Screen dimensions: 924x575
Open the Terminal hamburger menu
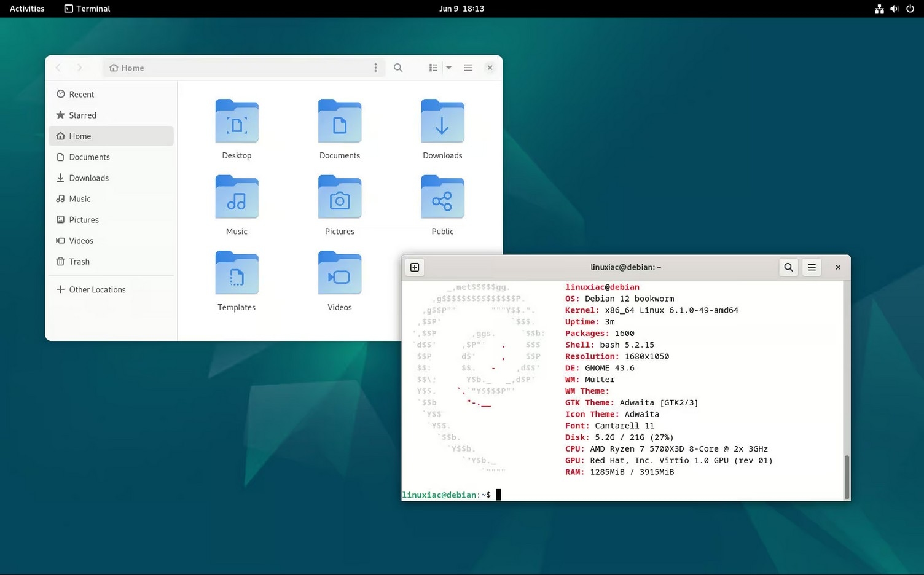tap(812, 267)
